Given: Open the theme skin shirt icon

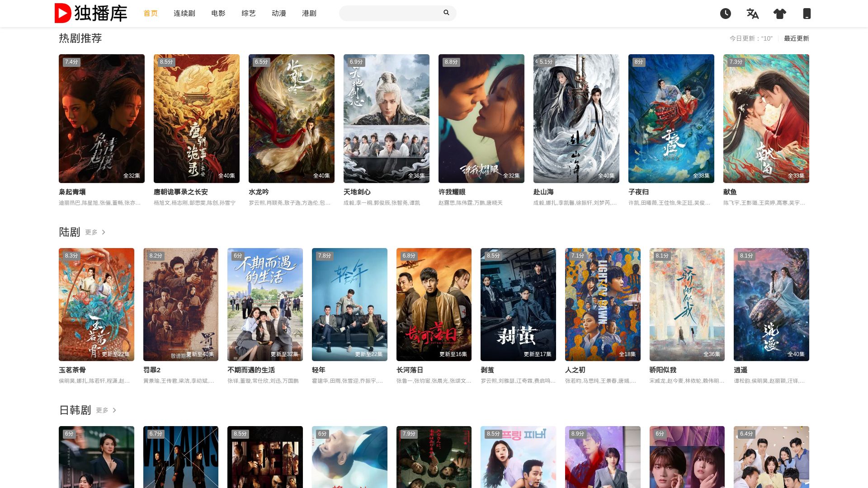Looking at the screenshot, I should [x=779, y=14].
